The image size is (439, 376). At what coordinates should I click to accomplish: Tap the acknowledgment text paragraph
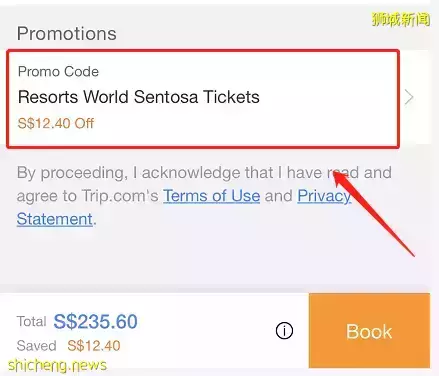tap(204, 196)
